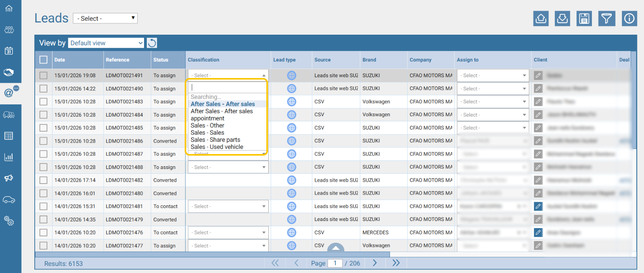Click the classification search input field

tap(227, 87)
